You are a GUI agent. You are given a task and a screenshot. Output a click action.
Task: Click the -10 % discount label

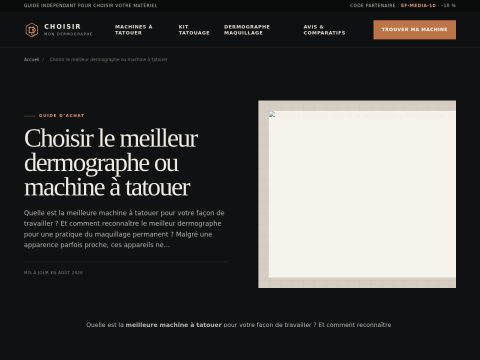point(448,5)
